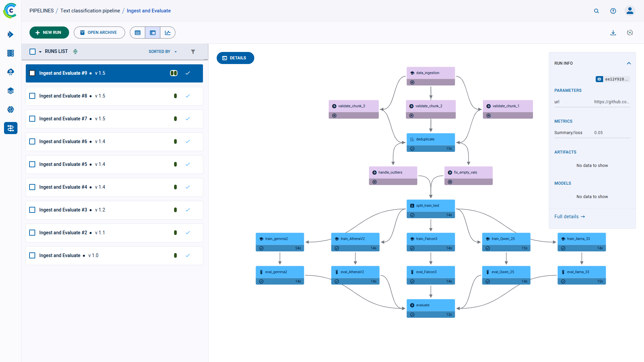Click the evaluate node status icon
Image resolution: width=644 pixels, height=362 pixels.
coord(412,314)
